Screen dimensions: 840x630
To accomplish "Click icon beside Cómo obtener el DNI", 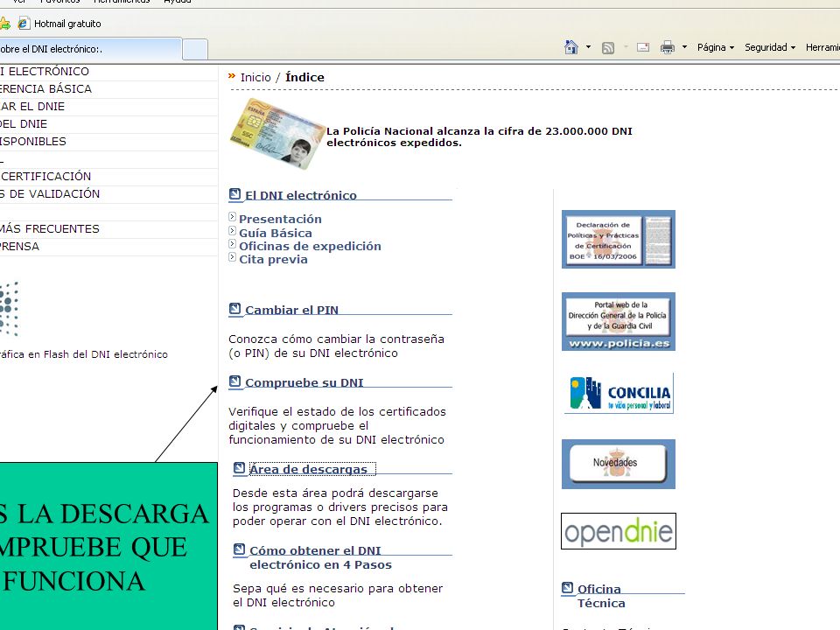I will pos(239,549).
